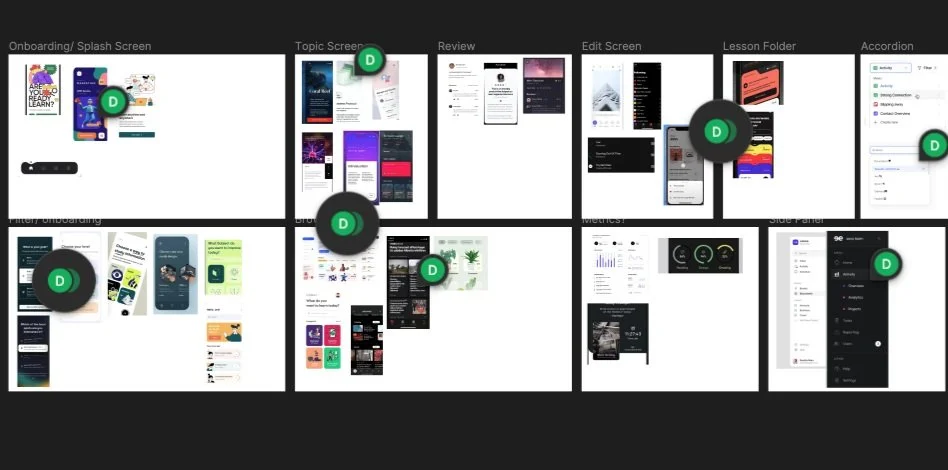Click the teal phone mockup in Filter/onboarding
948x470 pixels.
[175, 273]
